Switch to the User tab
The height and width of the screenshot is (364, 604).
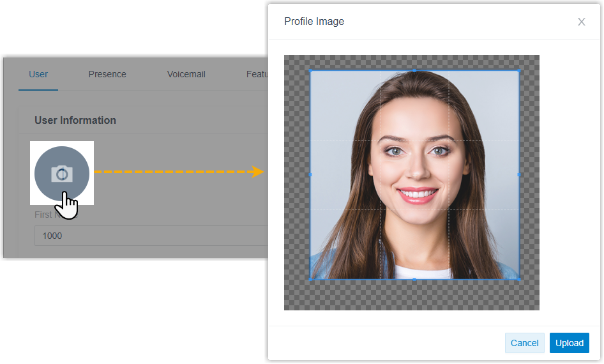[x=38, y=74]
